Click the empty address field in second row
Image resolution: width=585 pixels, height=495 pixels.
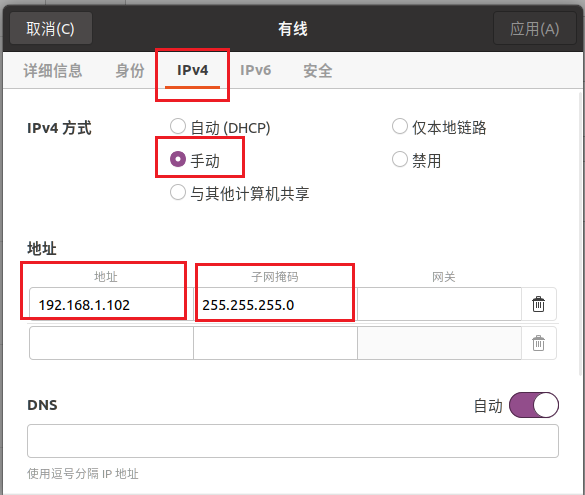tap(111, 343)
